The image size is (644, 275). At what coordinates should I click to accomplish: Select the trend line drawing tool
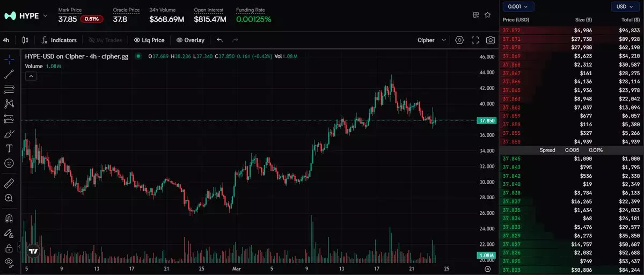pyautogui.click(x=9, y=74)
